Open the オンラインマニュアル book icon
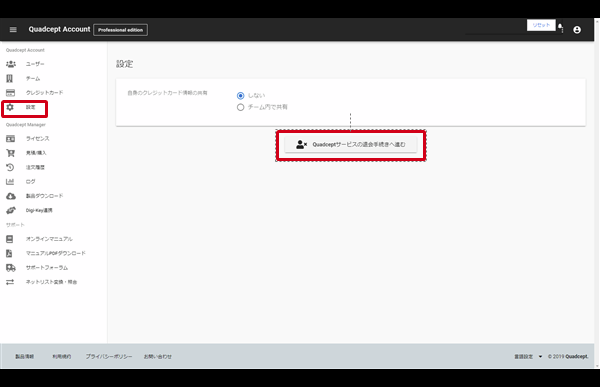The image size is (600, 387). [x=10, y=239]
